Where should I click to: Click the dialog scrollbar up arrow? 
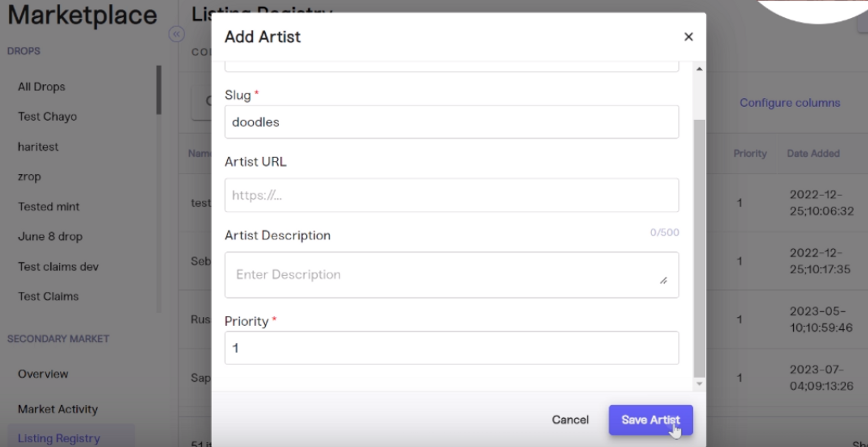click(699, 69)
